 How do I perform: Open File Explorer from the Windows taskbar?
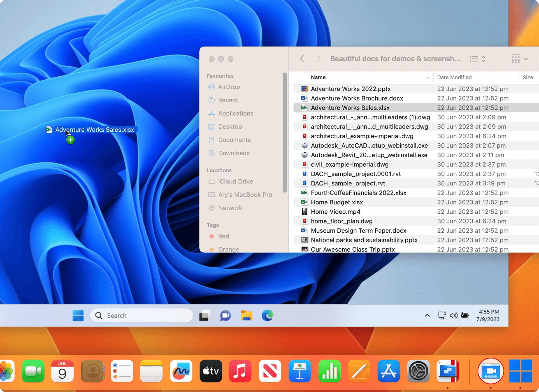[x=246, y=316]
